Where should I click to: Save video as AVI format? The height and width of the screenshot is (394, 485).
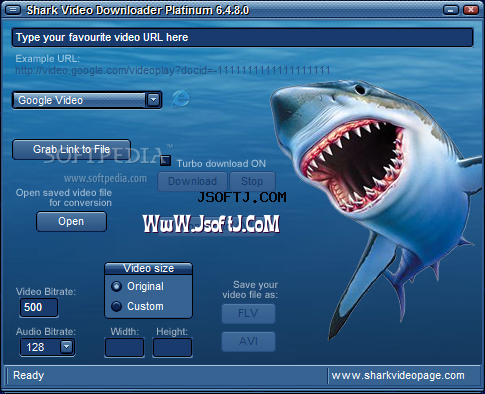pos(248,341)
